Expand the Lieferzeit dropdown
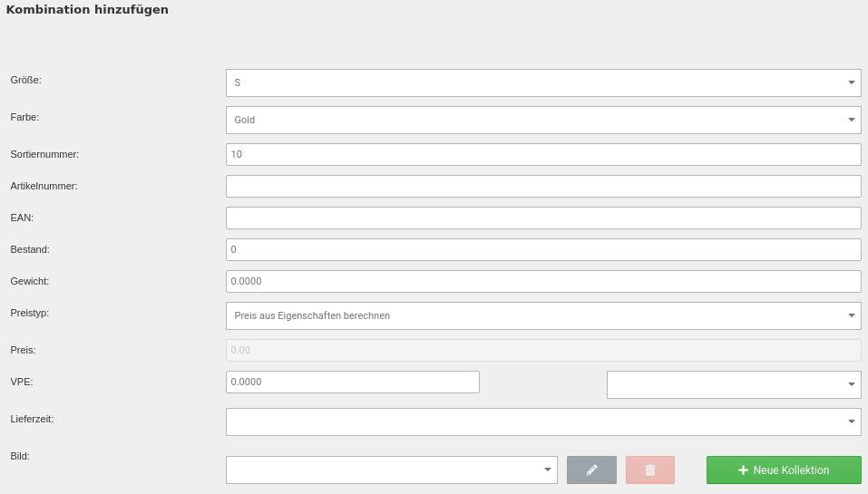Screen dimensions: 868x494 pyautogui.click(x=542, y=421)
